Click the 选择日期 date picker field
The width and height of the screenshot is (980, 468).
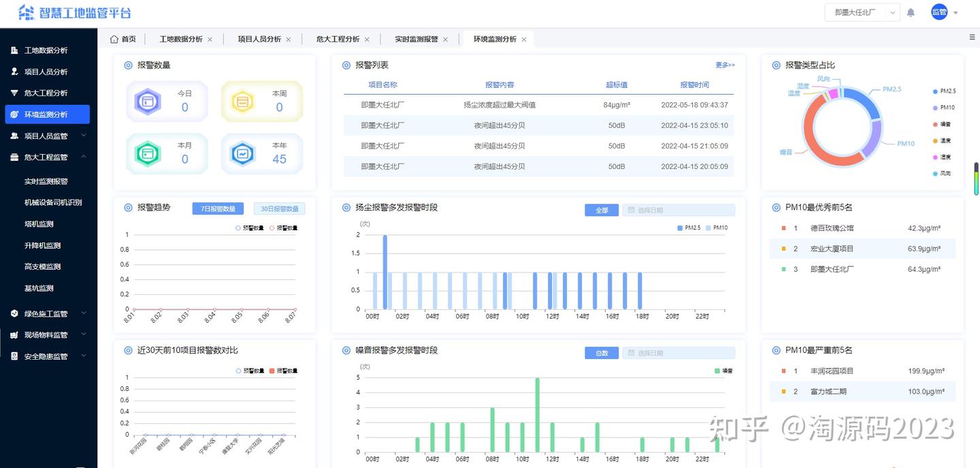coord(679,210)
